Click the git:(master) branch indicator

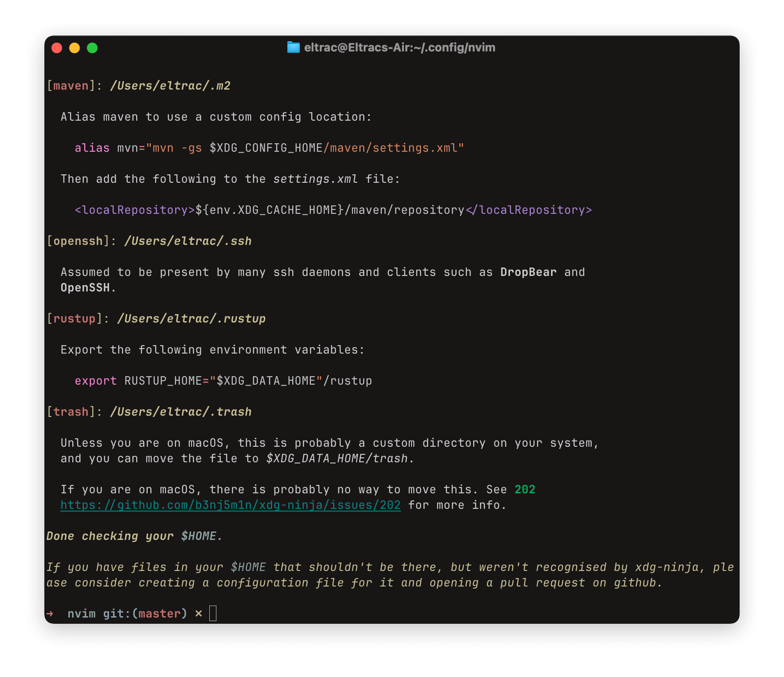coord(145,614)
